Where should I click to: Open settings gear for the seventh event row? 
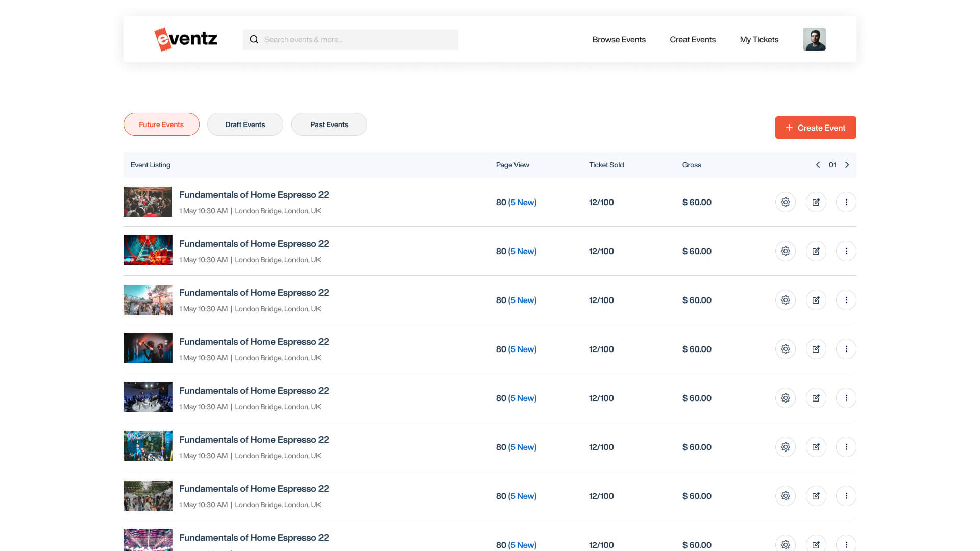point(785,496)
